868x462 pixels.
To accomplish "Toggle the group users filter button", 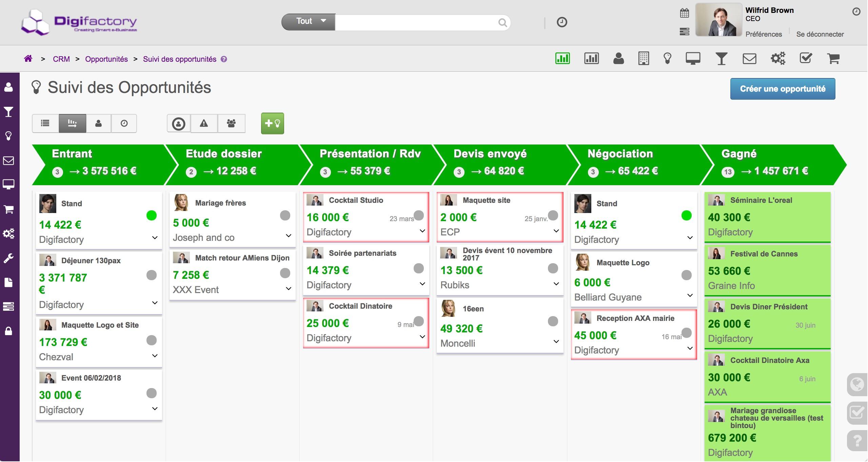I will pos(231,123).
